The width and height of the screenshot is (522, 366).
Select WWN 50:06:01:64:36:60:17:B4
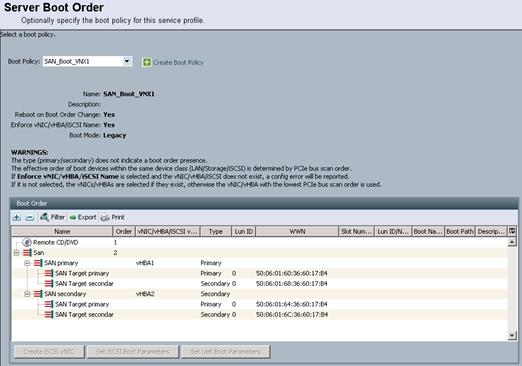point(292,304)
